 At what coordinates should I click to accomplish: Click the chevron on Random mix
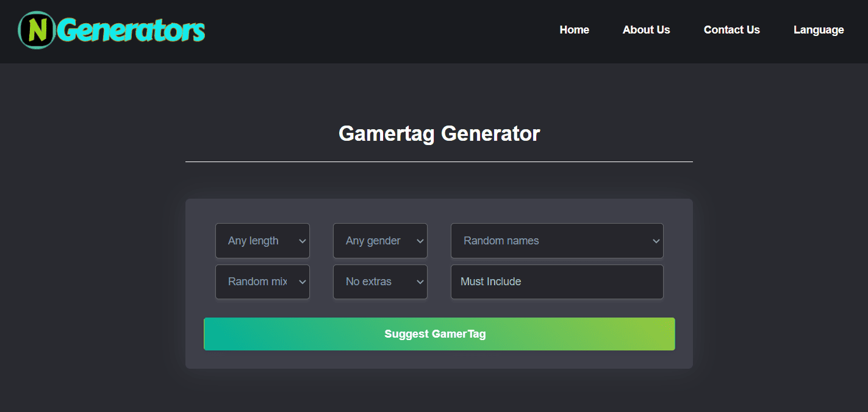(x=301, y=282)
